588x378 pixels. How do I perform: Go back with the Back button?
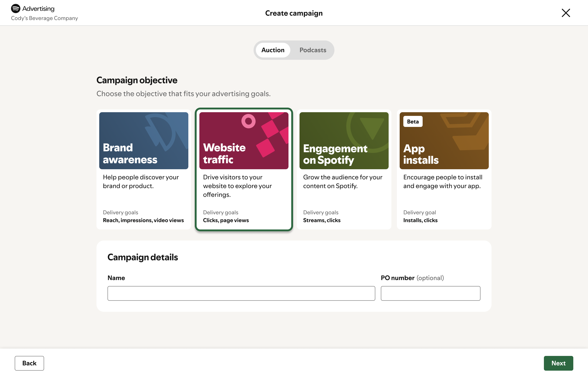coord(29,363)
